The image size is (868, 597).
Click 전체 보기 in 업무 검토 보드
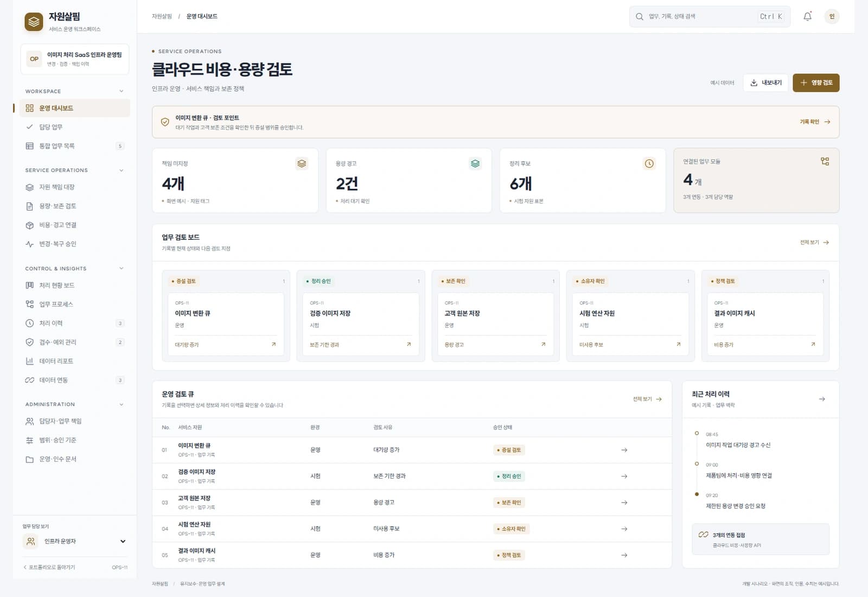pos(814,243)
